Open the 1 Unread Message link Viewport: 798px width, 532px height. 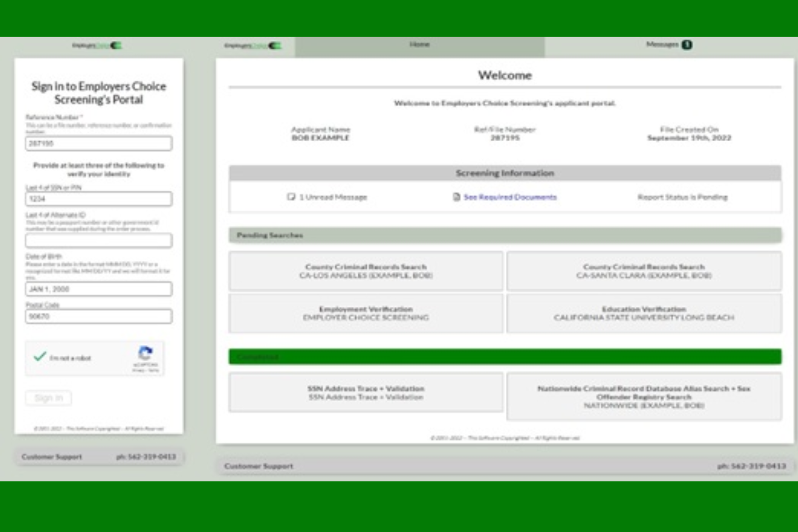tap(333, 197)
